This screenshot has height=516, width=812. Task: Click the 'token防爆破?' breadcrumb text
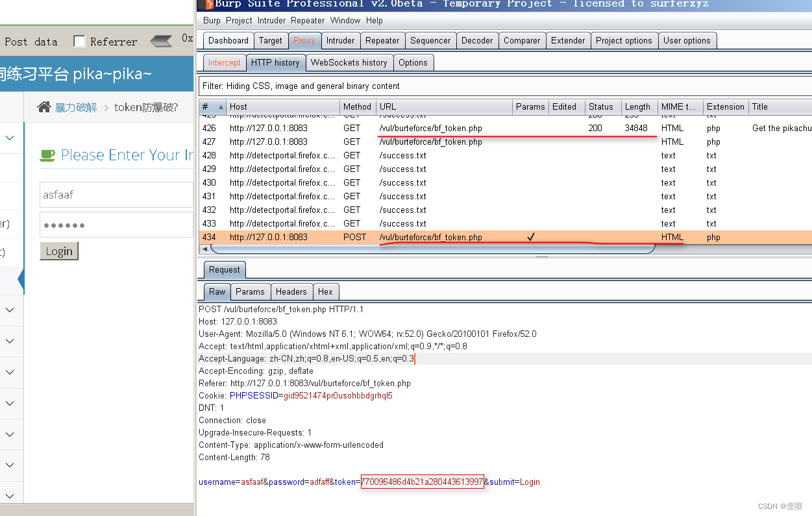coord(146,107)
